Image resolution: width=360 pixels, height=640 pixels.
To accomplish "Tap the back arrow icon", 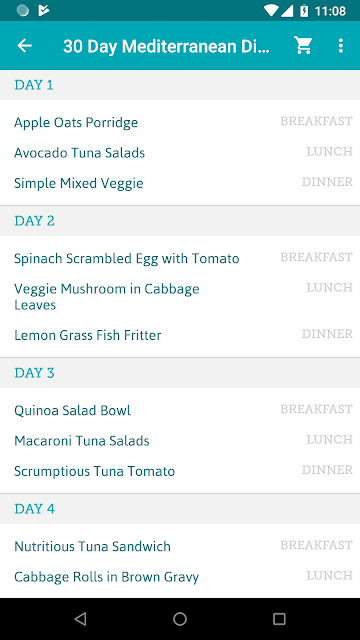I will click(x=24, y=46).
